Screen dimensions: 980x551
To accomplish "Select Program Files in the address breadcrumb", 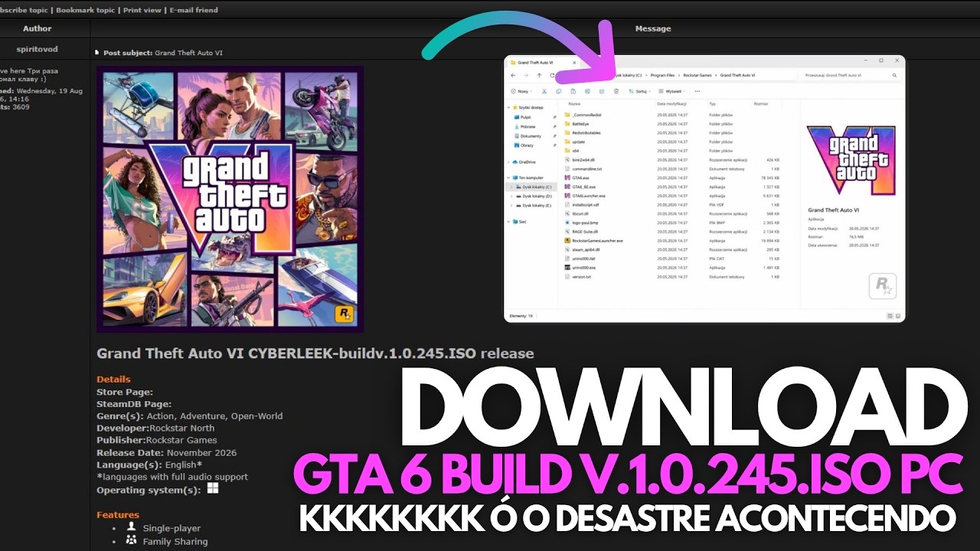I will pos(663,76).
